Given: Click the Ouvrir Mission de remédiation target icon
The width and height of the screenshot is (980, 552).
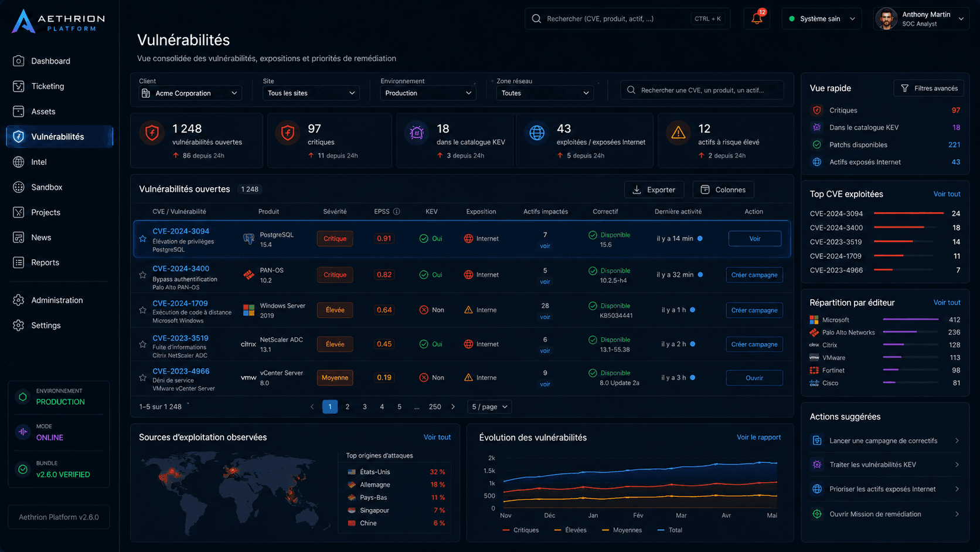Looking at the screenshot, I should click(817, 514).
